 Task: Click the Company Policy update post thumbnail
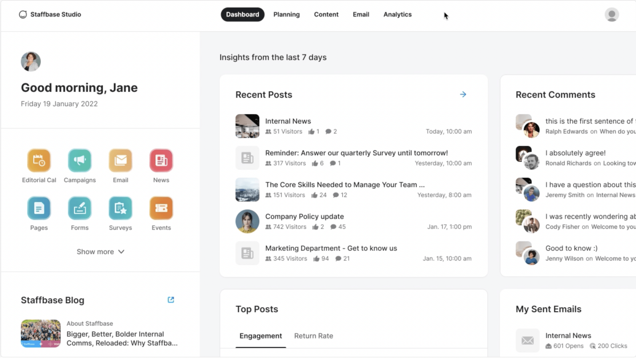[x=247, y=221]
